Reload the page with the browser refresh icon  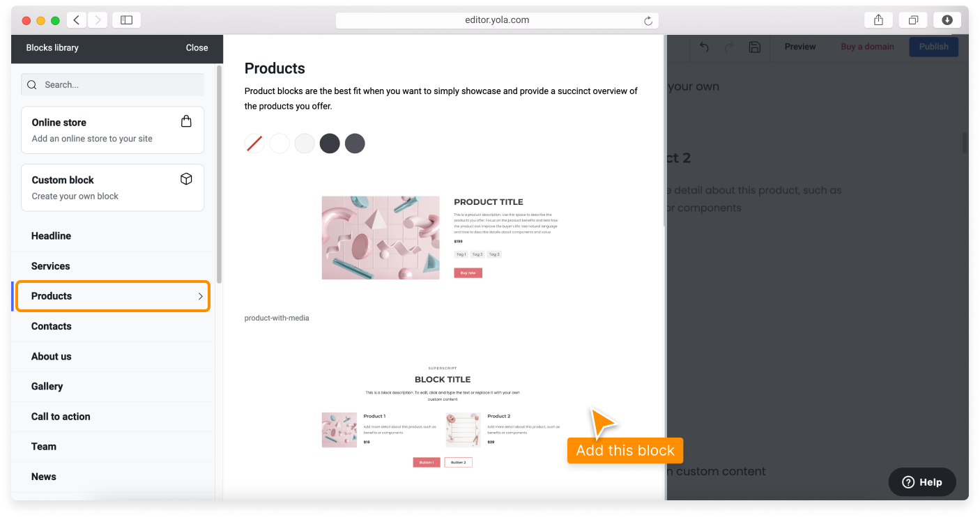[x=647, y=20]
